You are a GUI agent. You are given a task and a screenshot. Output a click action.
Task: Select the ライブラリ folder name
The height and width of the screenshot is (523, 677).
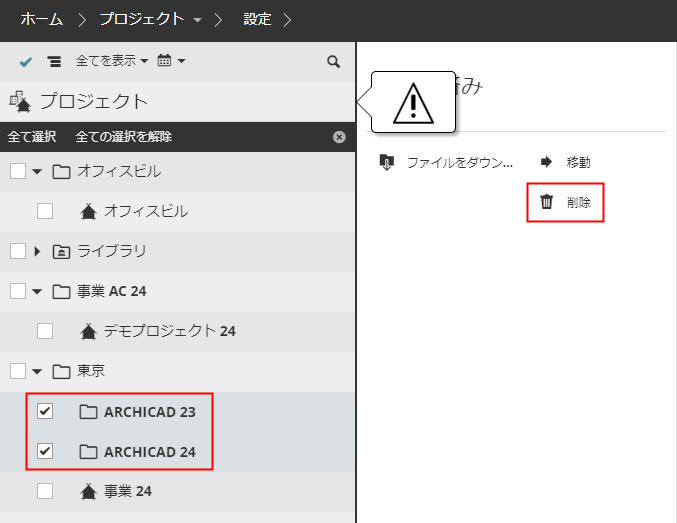[x=111, y=251]
